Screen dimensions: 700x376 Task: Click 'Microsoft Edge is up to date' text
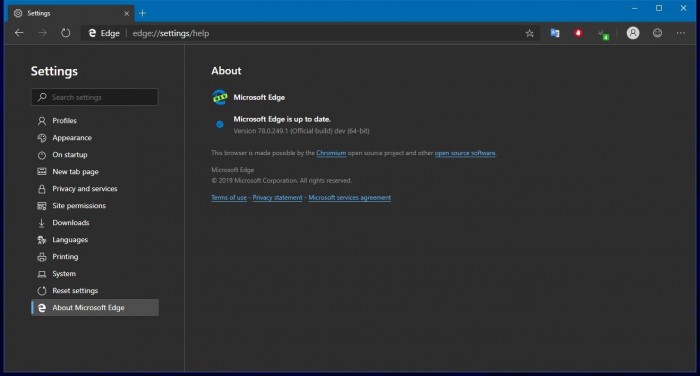282,119
